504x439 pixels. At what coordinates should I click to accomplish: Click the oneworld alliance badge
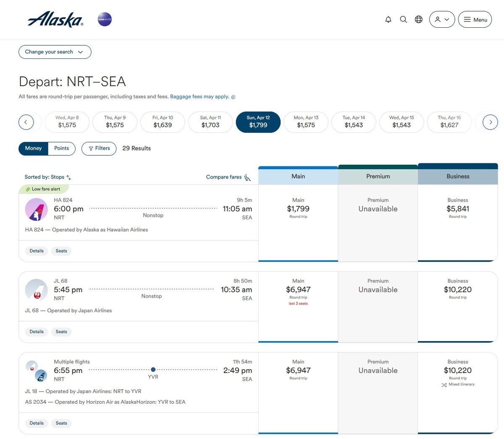pyautogui.click(x=105, y=19)
